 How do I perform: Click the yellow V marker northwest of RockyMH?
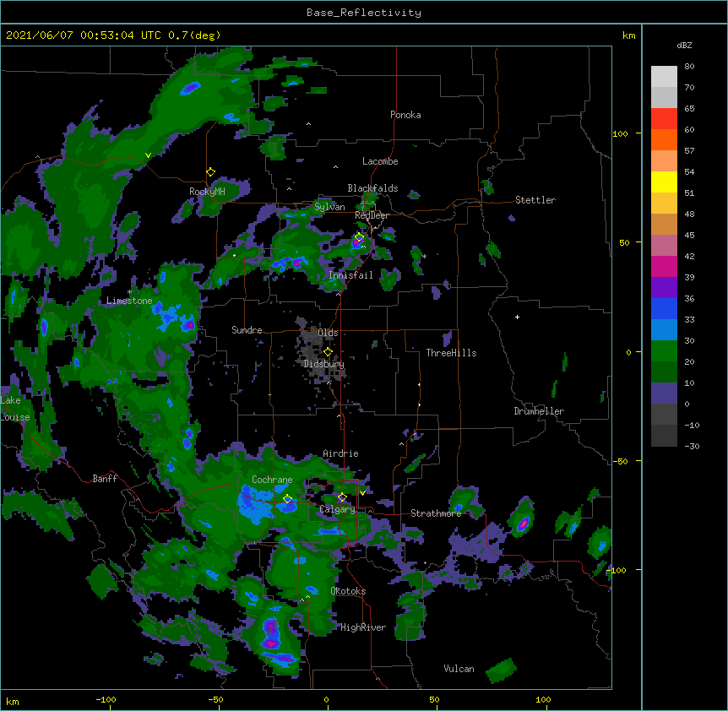coord(148,155)
